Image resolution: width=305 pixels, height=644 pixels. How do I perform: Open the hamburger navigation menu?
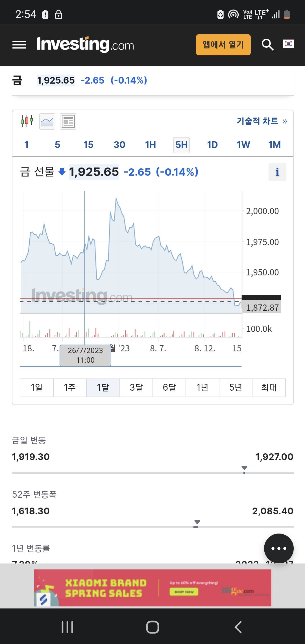click(19, 45)
